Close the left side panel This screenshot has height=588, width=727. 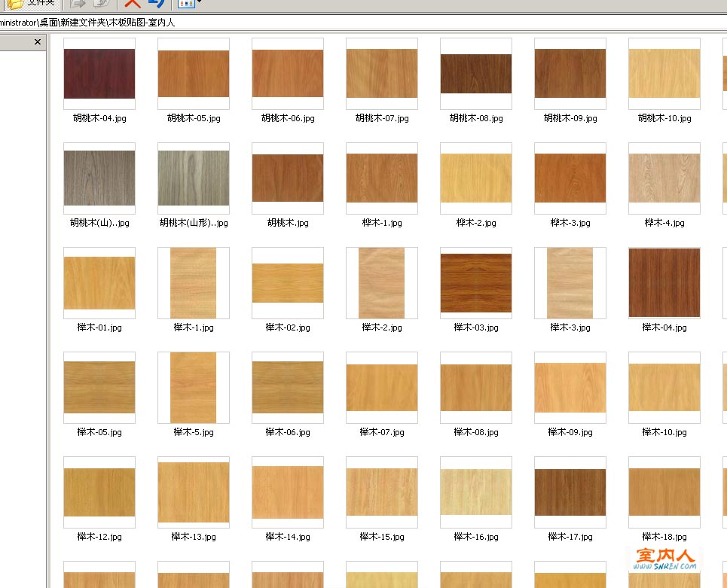(x=38, y=42)
